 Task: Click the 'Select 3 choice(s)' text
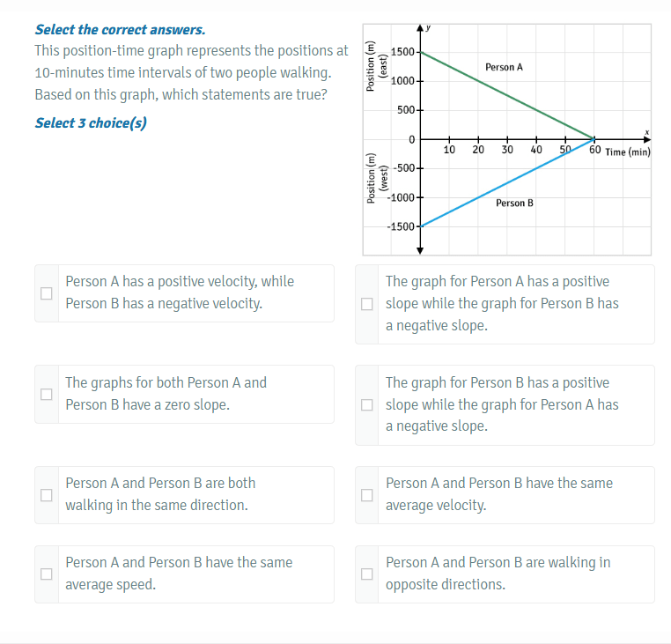click(x=91, y=122)
